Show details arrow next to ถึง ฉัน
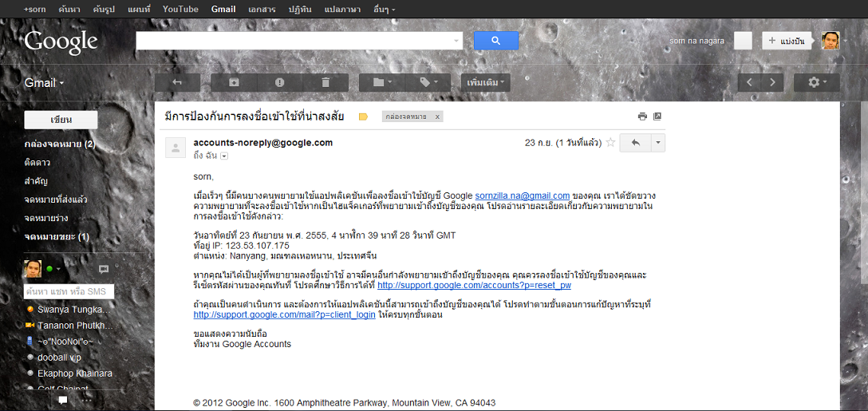This screenshot has height=411, width=868. click(224, 156)
